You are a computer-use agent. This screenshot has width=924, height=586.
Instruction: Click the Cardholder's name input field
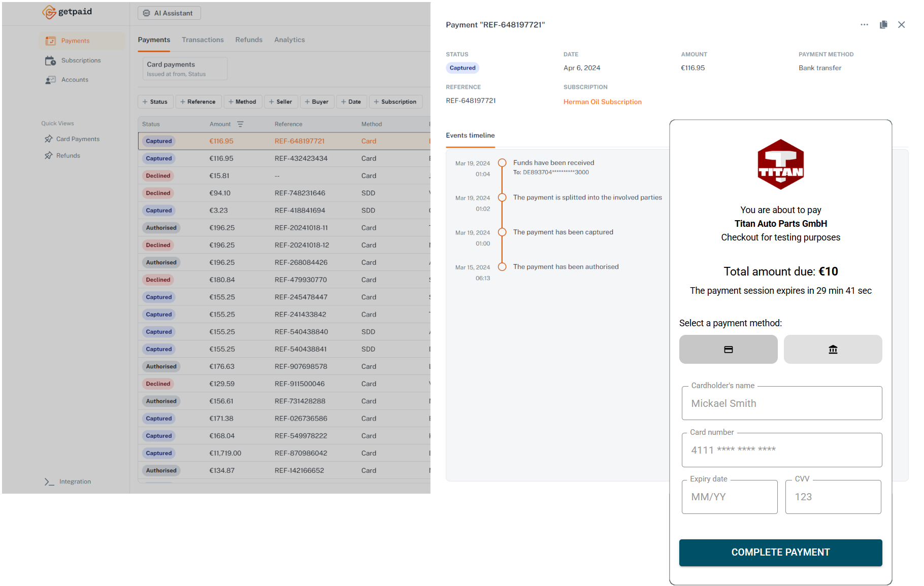[781, 403]
